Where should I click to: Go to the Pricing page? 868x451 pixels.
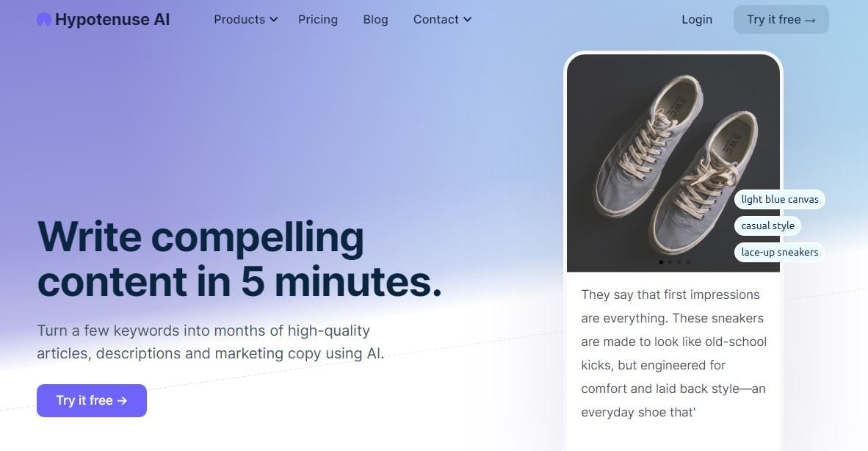(318, 19)
